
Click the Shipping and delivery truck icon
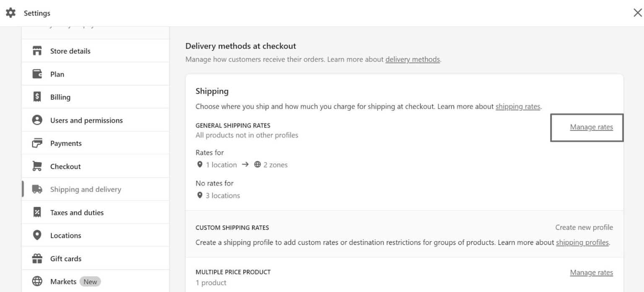click(x=37, y=189)
